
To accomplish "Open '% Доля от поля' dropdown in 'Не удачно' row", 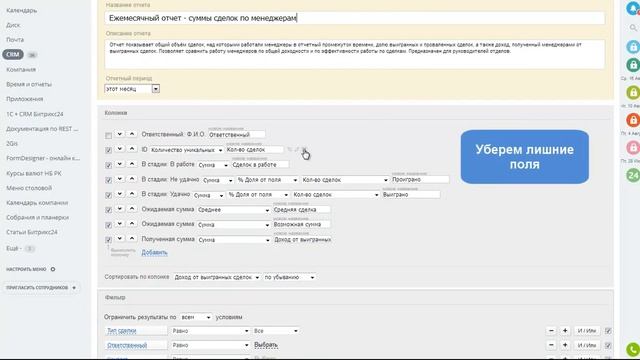I will (x=267, y=180).
